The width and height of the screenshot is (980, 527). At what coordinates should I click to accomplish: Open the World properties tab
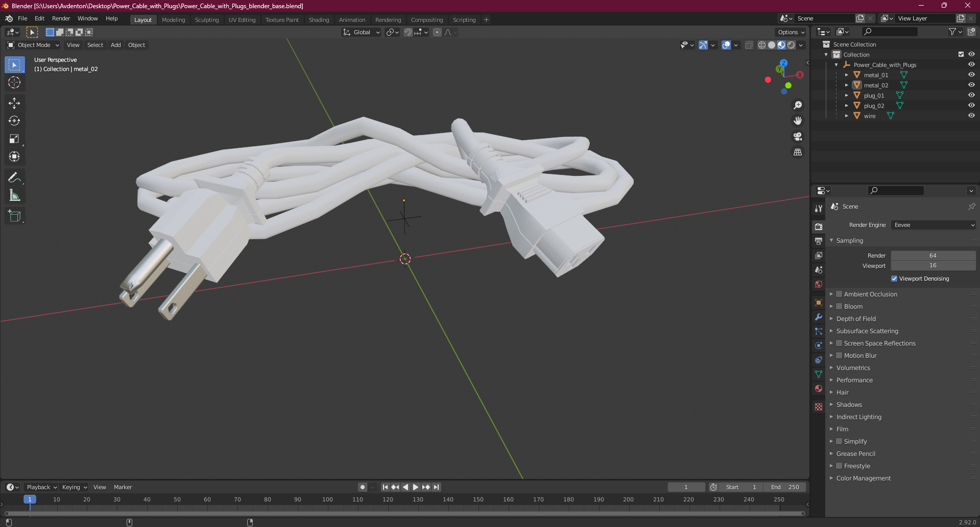click(x=819, y=284)
